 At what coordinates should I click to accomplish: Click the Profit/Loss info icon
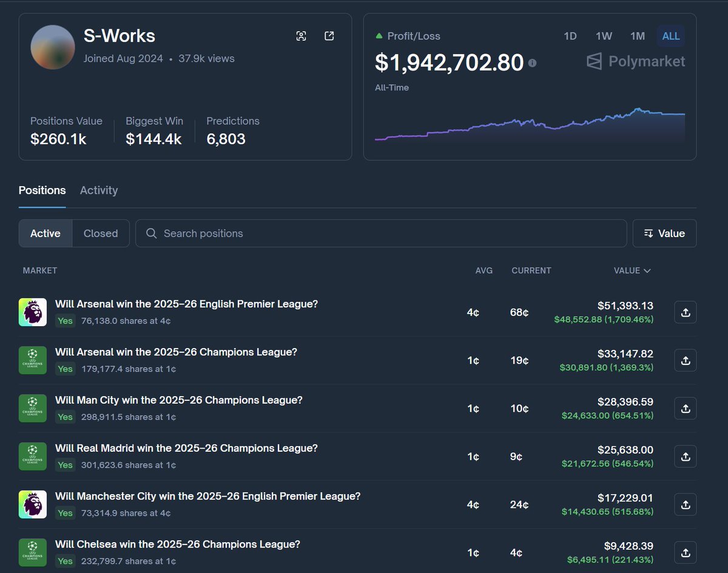pos(532,62)
